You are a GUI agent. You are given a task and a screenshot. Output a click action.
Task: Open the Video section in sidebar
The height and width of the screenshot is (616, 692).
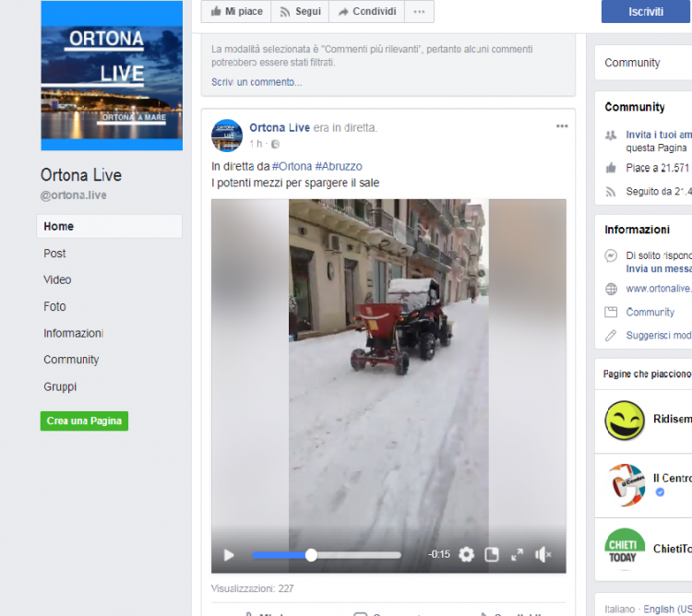57,279
